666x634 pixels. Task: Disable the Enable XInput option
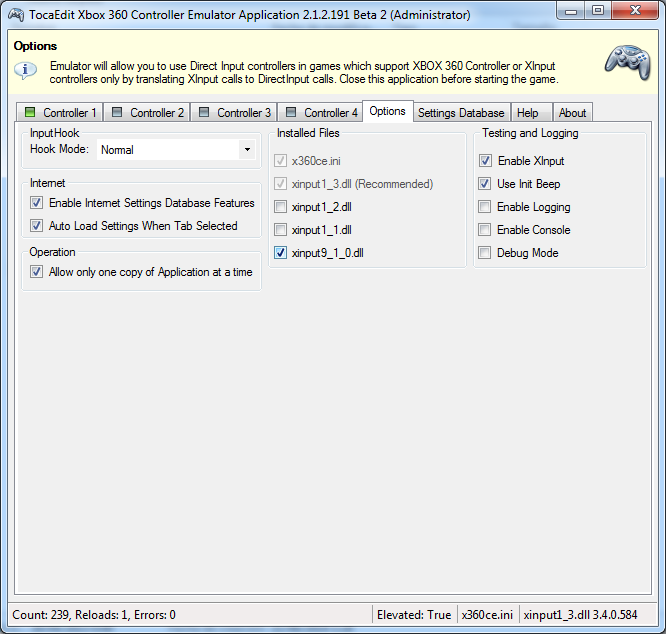pos(485,161)
